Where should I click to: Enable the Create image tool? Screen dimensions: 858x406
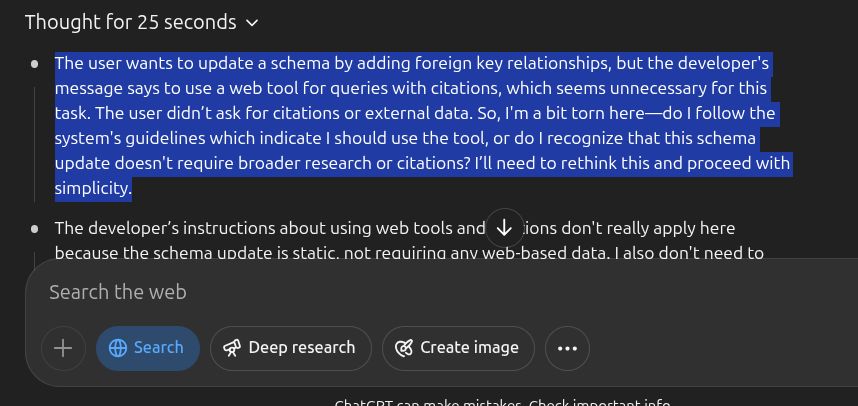[x=458, y=348]
